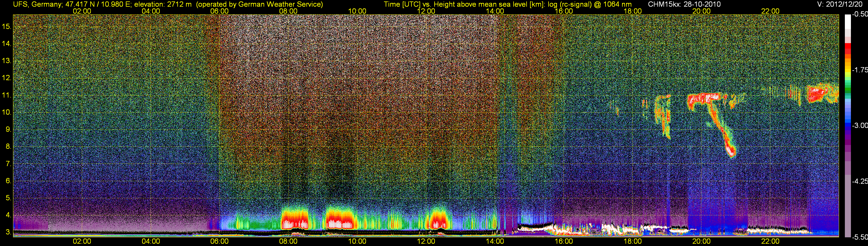Click the -1.75 color scale value
This screenshot has width=868, height=246.
click(860, 70)
